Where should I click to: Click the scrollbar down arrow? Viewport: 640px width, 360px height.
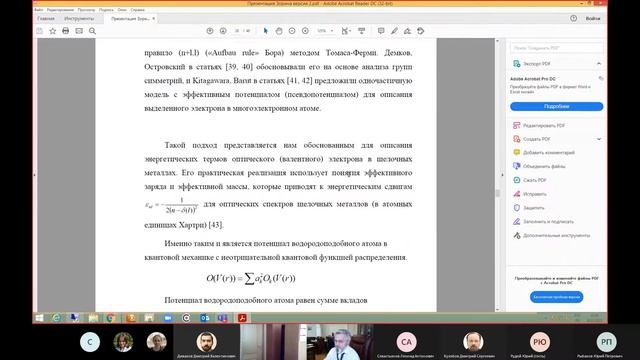tap(498, 309)
